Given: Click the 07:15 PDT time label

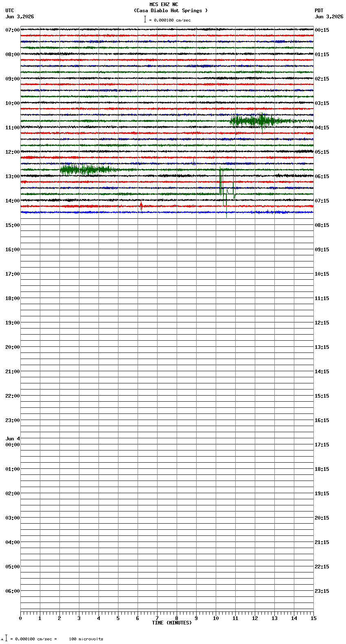Looking at the screenshot, I should (322, 201).
